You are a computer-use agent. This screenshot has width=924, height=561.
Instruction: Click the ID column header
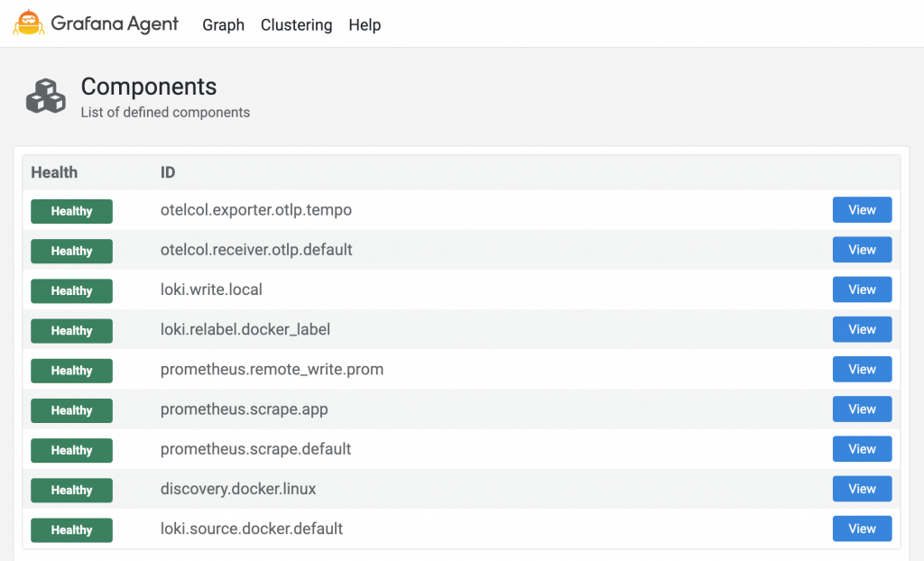168,172
